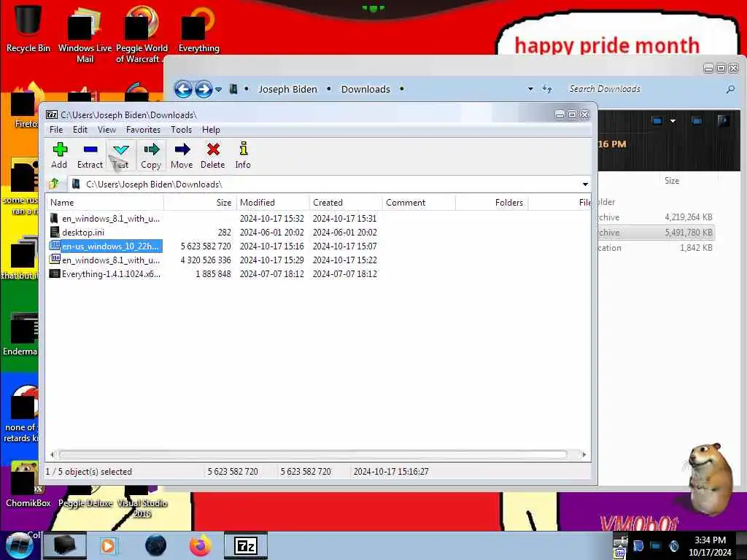The width and height of the screenshot is (747, 560).
Task: Open the Edit menu
Action: (x=80, y=130)
